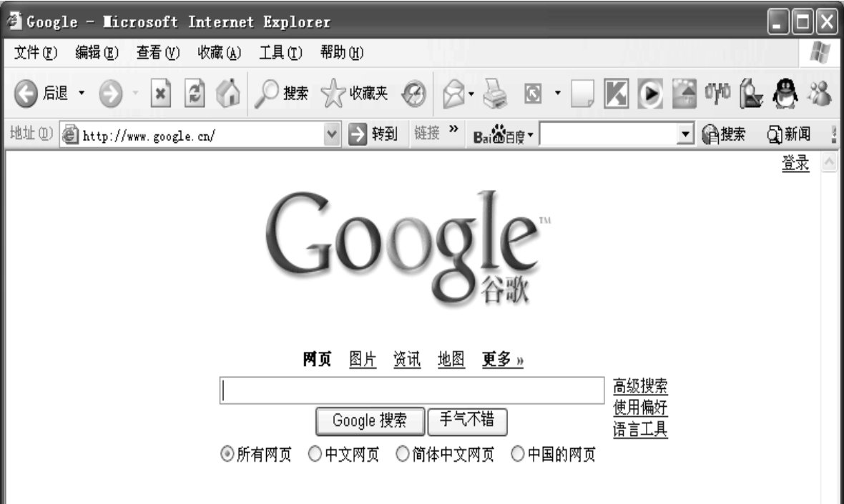Click the blank note page toolbar icon
Image resolution: width=844 pixels, height=504 pixels.
point(582,94)
